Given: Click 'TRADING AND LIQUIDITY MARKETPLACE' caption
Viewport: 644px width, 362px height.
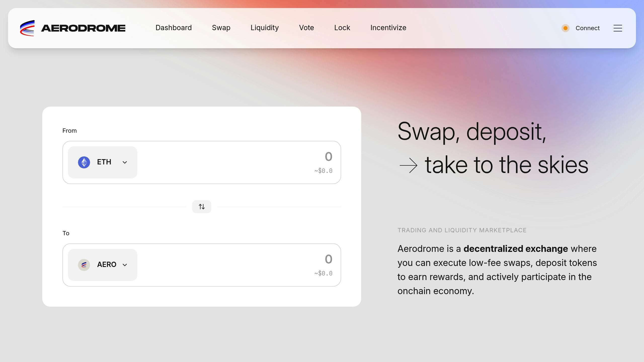Looking at the screenshot, I should click(462, 230).
